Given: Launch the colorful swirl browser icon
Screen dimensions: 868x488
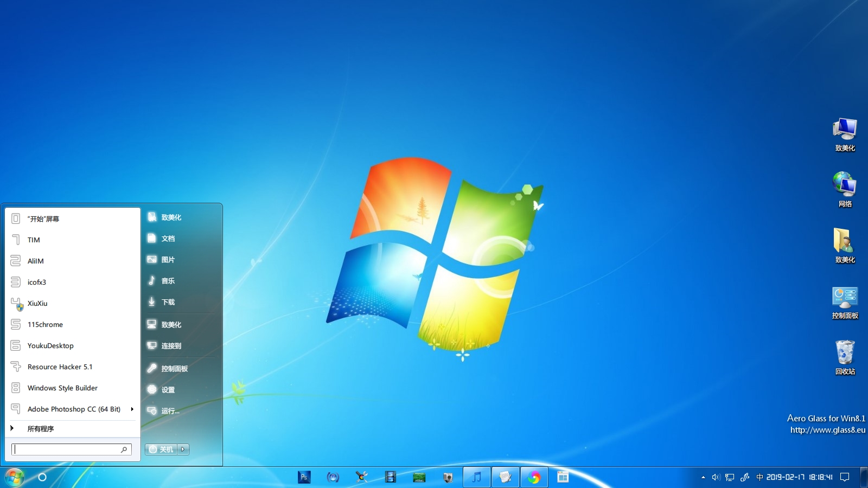Looking at the screenshot, I should click(534, 477).
